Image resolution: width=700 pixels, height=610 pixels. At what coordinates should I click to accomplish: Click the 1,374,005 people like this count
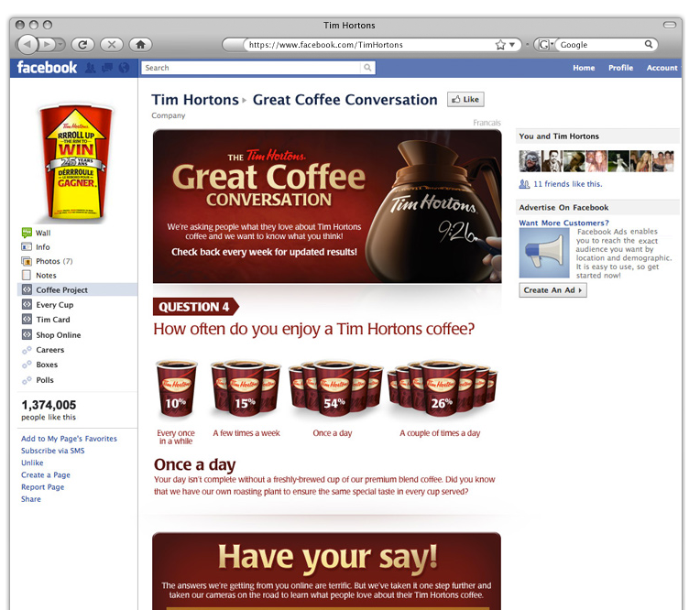(49, 410)
